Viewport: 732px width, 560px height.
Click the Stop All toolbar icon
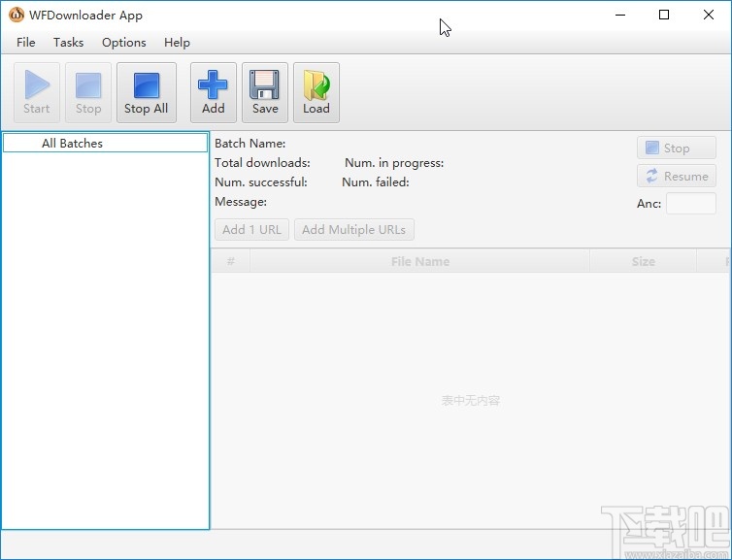(x=147, y=92)
